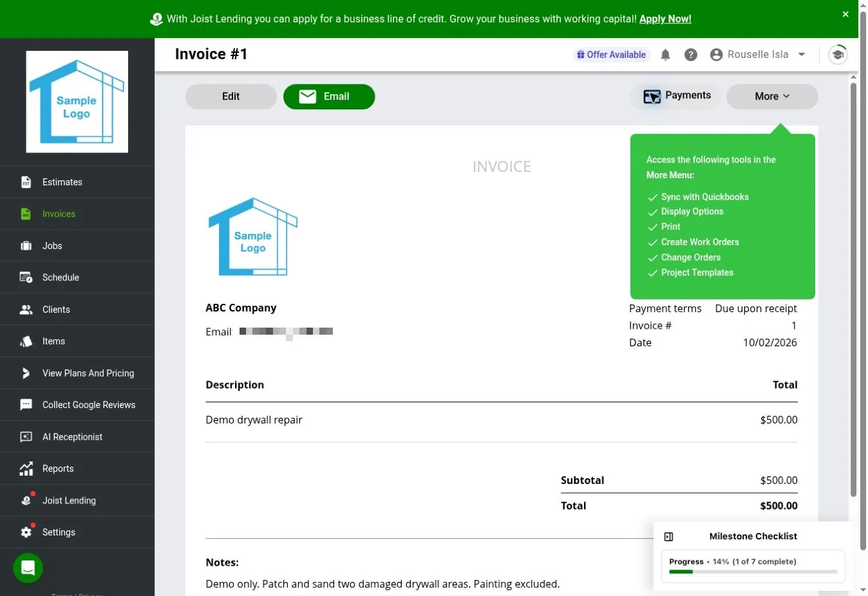Select Clients menu label
Image resolution: width=868 pixels, height=596 pixels.
point(56,310)
